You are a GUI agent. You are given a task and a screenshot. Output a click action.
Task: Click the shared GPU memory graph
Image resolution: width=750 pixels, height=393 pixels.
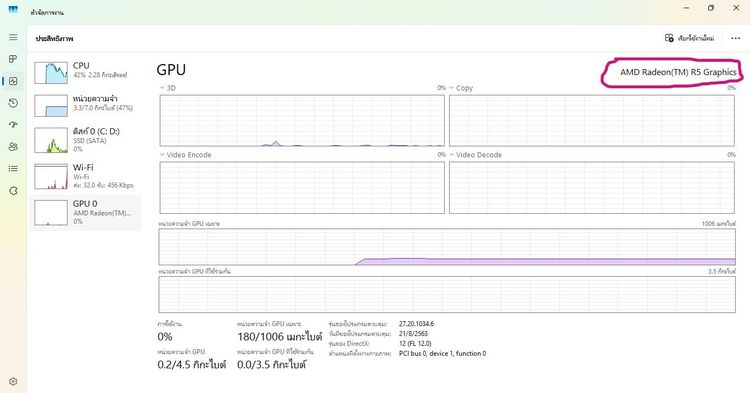click(x=447, y=295)
